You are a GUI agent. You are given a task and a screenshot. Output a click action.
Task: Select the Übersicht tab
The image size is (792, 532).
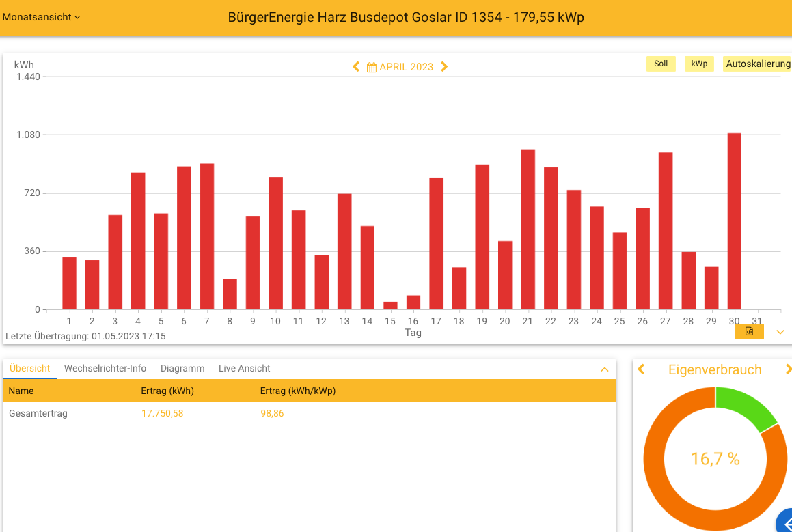(x=30, y=368)
